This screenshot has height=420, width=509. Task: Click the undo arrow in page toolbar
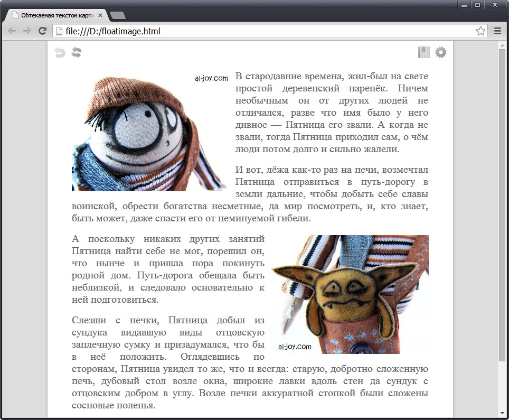[60, 52]
